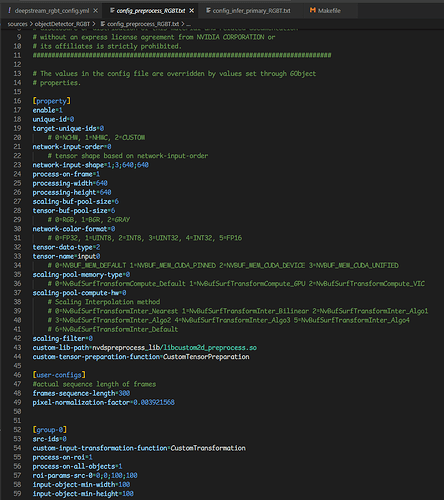Image resolution: width=444 pixels, height=500 pixels.
Task: Click the Makefile tab's orange M icon
Action: [x=312, y=10]
